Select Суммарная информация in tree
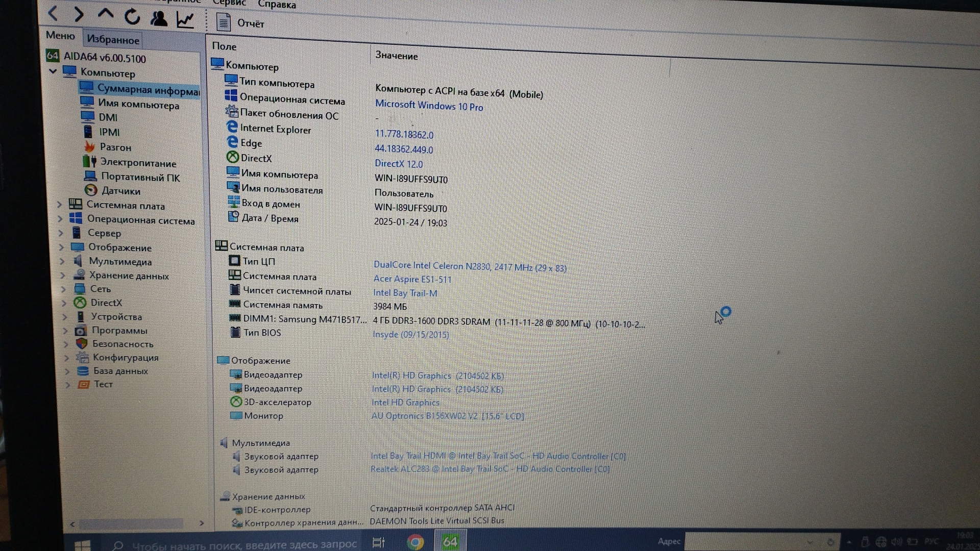The image size is (980, 551). pyautogui.click(x=139, y=90)
